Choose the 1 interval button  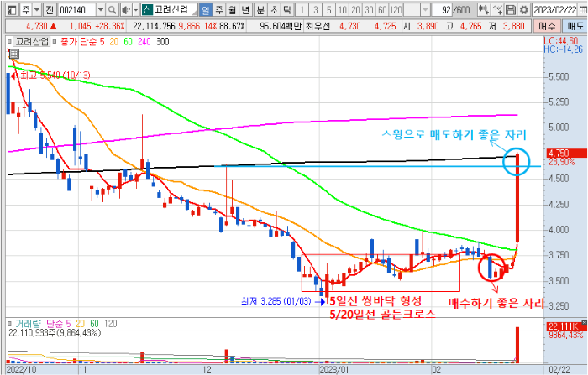click(302, 10)
